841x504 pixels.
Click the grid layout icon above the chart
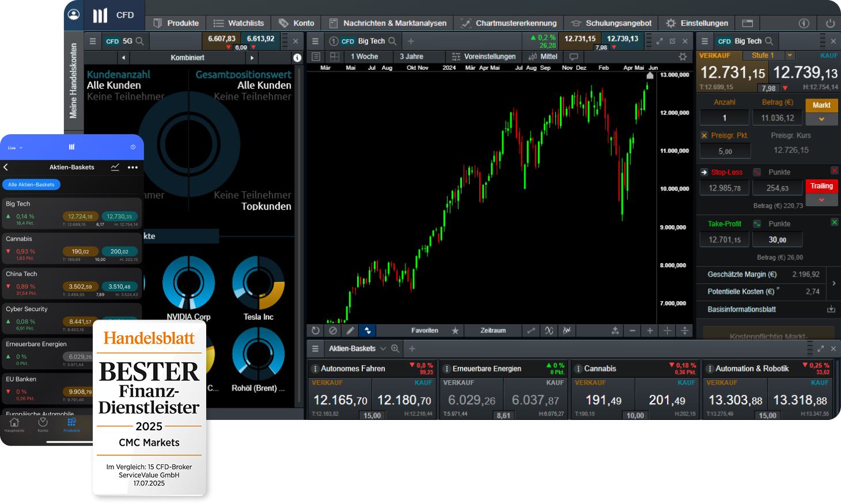[334, 56]
